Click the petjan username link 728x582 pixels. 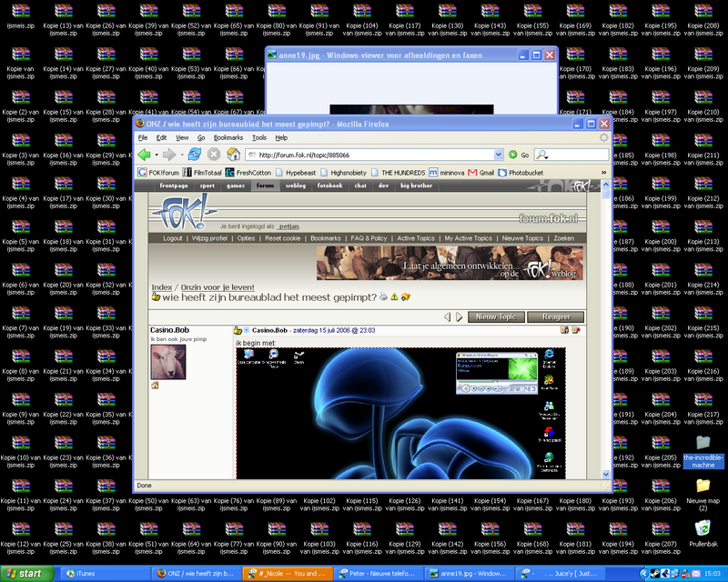click(288, 226)
